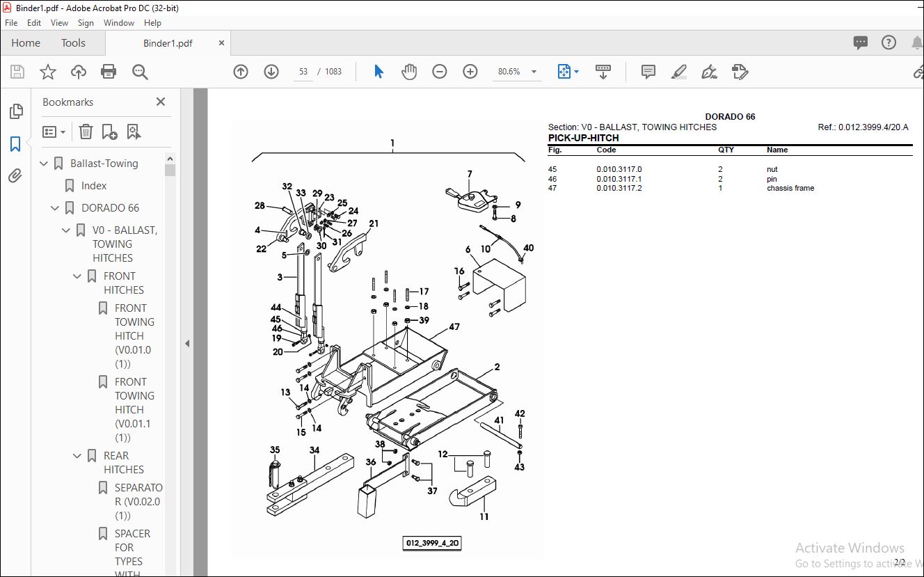Open the Window menu

click(x=119, y=23)
